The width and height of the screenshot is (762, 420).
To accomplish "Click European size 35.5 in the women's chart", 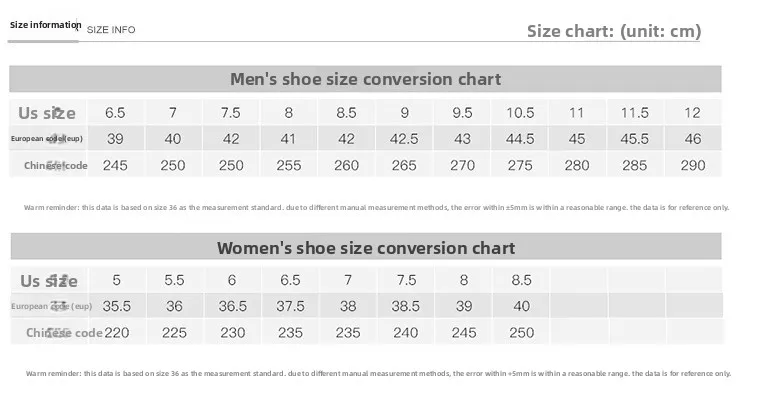I will (116, 307).
